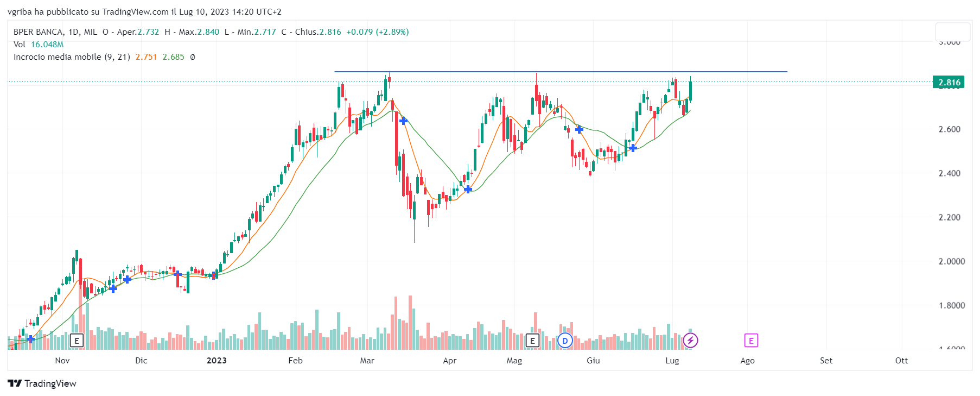Click the orange 2.751 moving average value
980x396 pixels.
coord(146,57)
